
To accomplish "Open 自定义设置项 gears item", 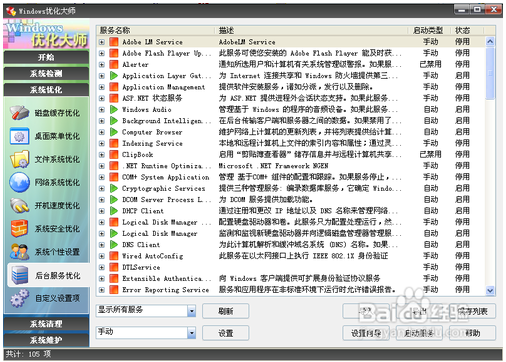I will click(46, 298).
